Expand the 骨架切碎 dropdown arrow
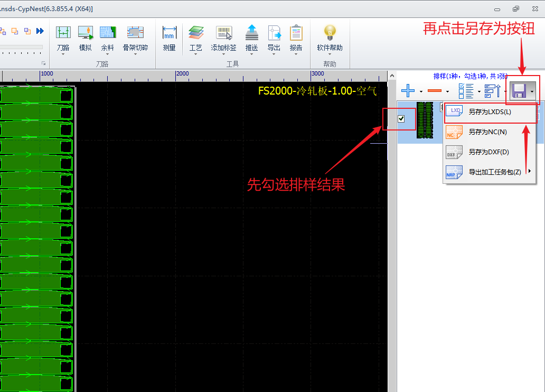545x392 pixels. tap(135, 54)
